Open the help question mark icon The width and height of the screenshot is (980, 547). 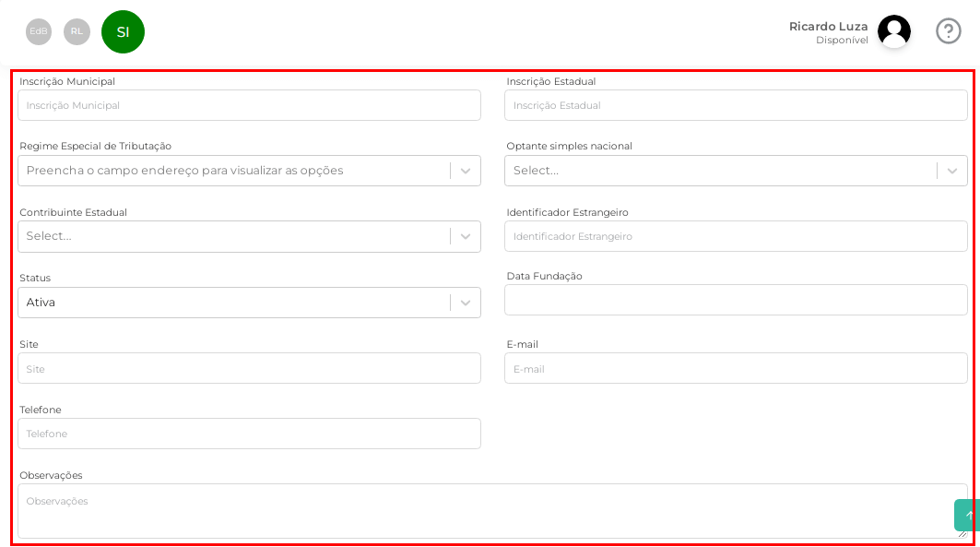point(948,31)
